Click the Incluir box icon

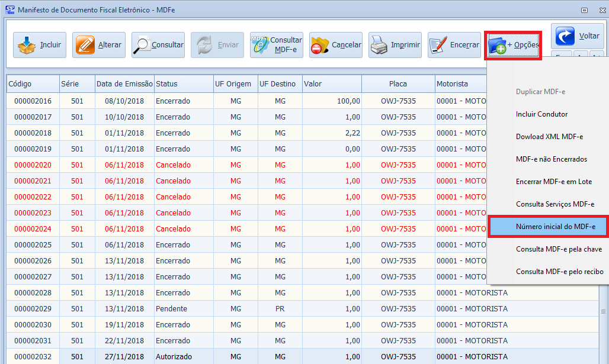[26, 45]
